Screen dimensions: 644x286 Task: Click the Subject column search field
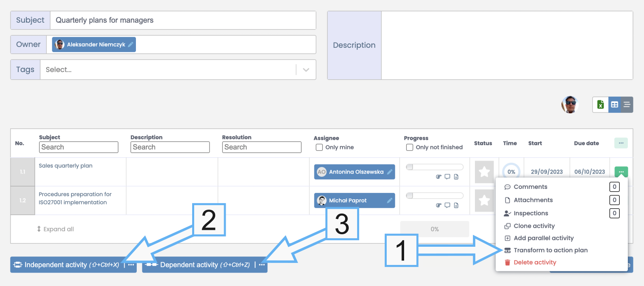click(78, 147)
